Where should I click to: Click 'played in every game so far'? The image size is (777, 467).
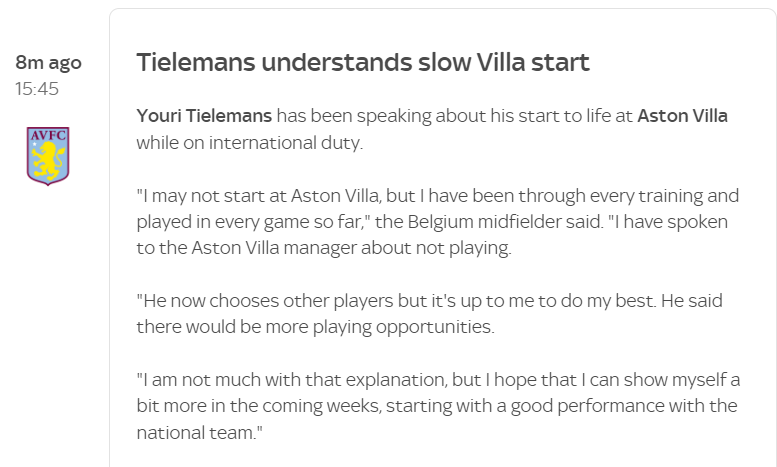coord(248,222)
